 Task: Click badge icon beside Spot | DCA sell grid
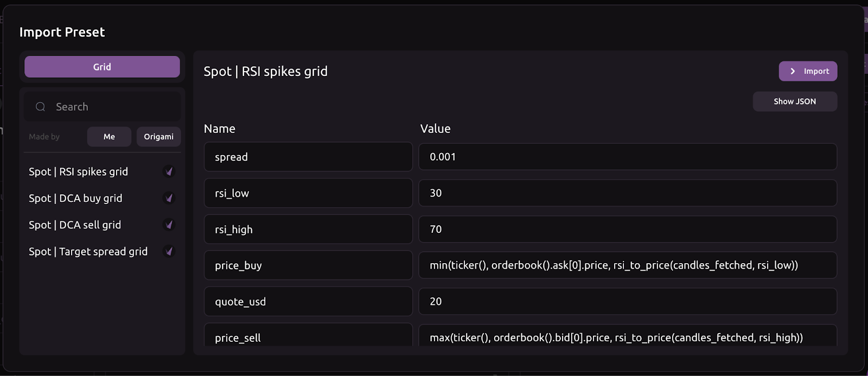pyautogui.click(x=169, y=225)
